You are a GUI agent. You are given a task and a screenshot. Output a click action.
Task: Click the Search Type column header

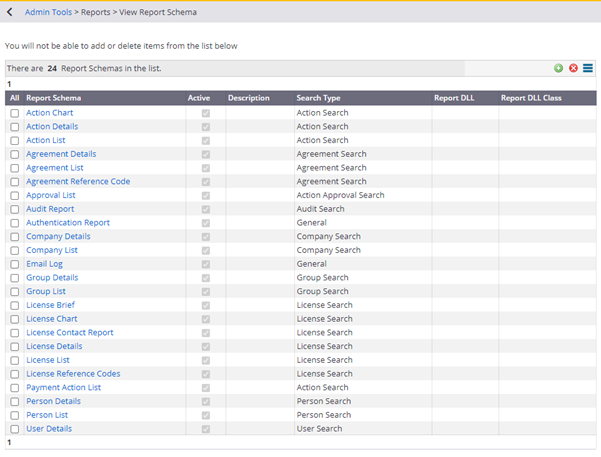[319, 98]
